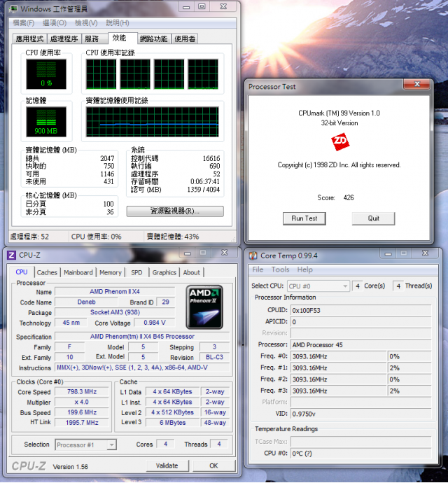
Task: Click the Specification text 'AMD Phenom(tm) II X4 B45 Processor'
Action: click(x=142, y=337)
